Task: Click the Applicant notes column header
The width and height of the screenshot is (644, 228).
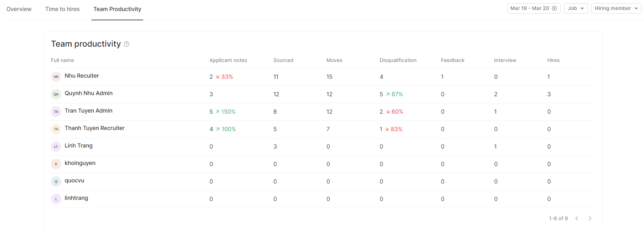Action: [228, 60]
